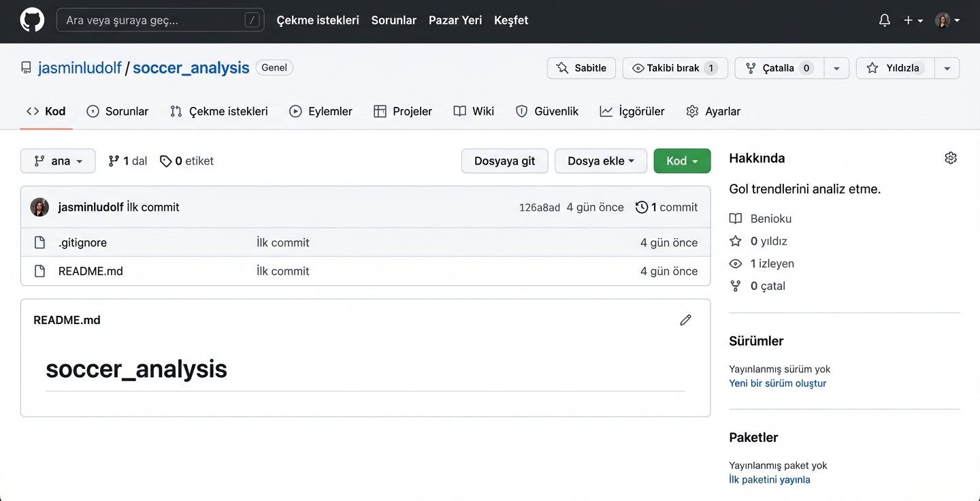
Task: Click Yeni bir sürüm oluştur link
Action: pyautogui.click(x=777, y=383)
